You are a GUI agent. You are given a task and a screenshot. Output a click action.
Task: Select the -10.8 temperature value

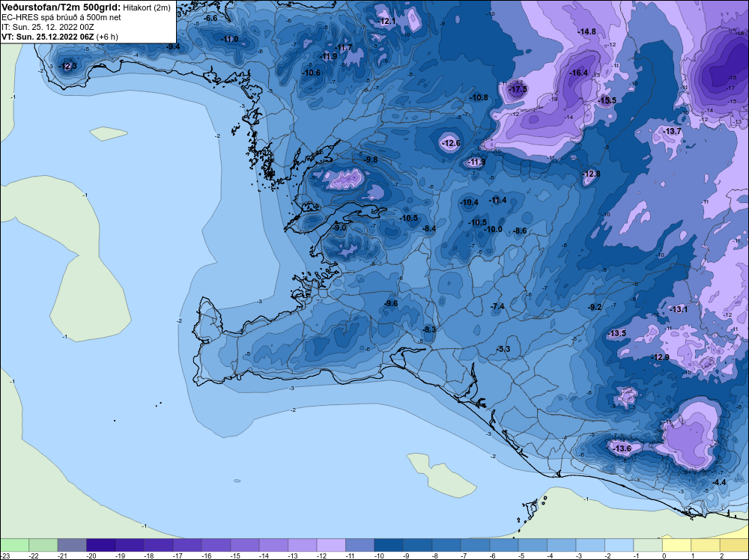tap(479, 97)
